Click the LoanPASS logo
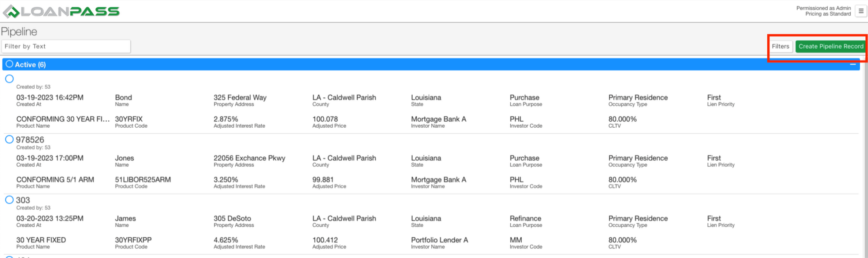 pyautogui.click(x=61, y=12)
